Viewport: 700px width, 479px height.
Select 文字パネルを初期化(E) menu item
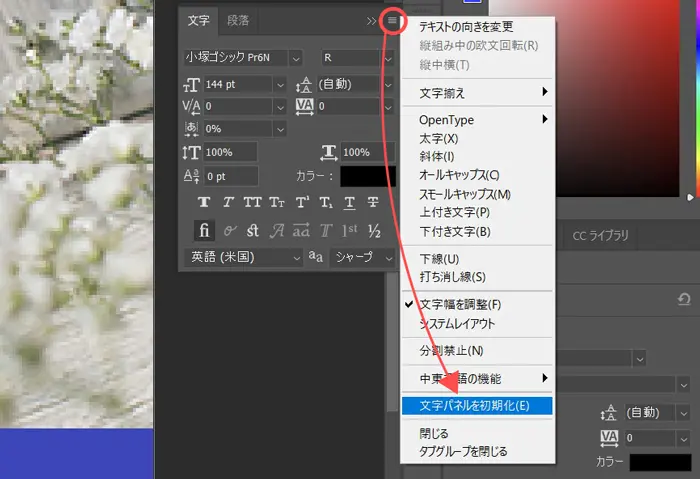coord(473,405)
